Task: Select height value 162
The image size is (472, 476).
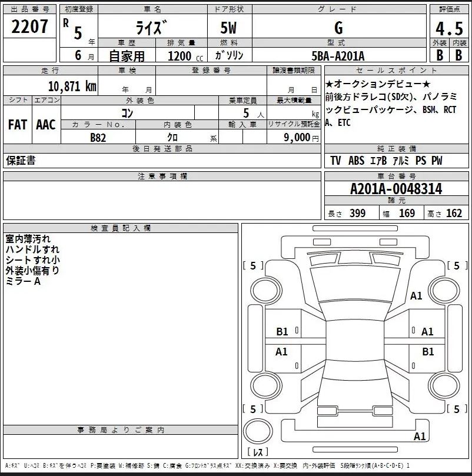Action: click(454, 213)
